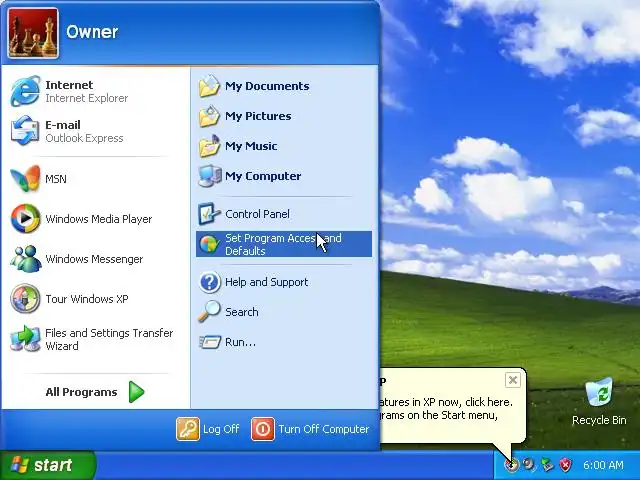640x480 pixels.
Task: Open Files and Settings Transfer Wizard icon
Action: coord(25,339)
